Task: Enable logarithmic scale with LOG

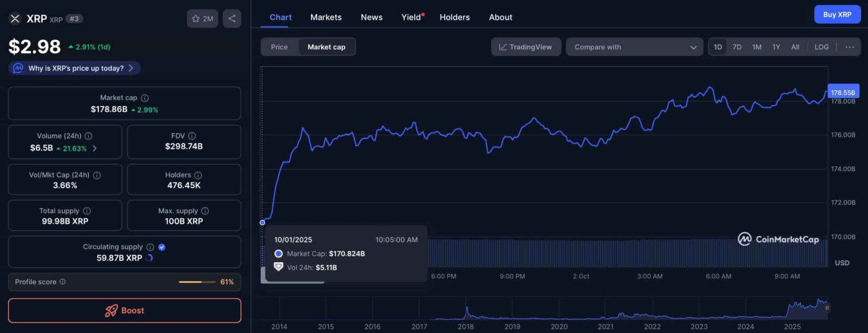Action: coord(821,47)
